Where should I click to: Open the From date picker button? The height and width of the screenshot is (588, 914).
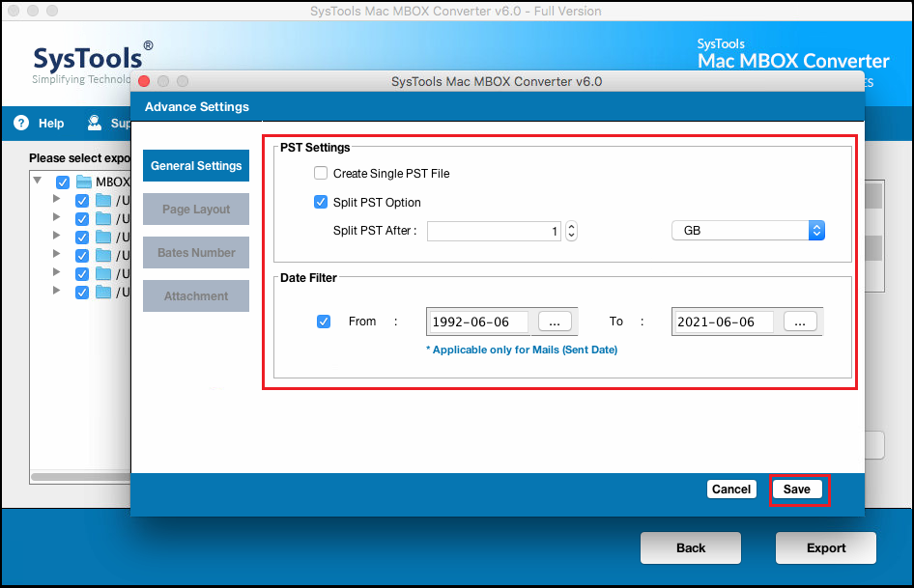coord(555,322)
